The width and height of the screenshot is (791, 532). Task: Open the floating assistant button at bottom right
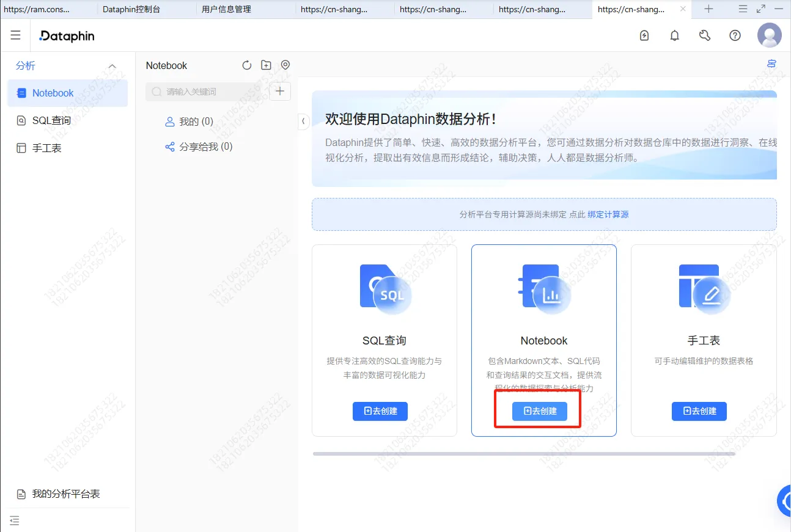(784, 501)
